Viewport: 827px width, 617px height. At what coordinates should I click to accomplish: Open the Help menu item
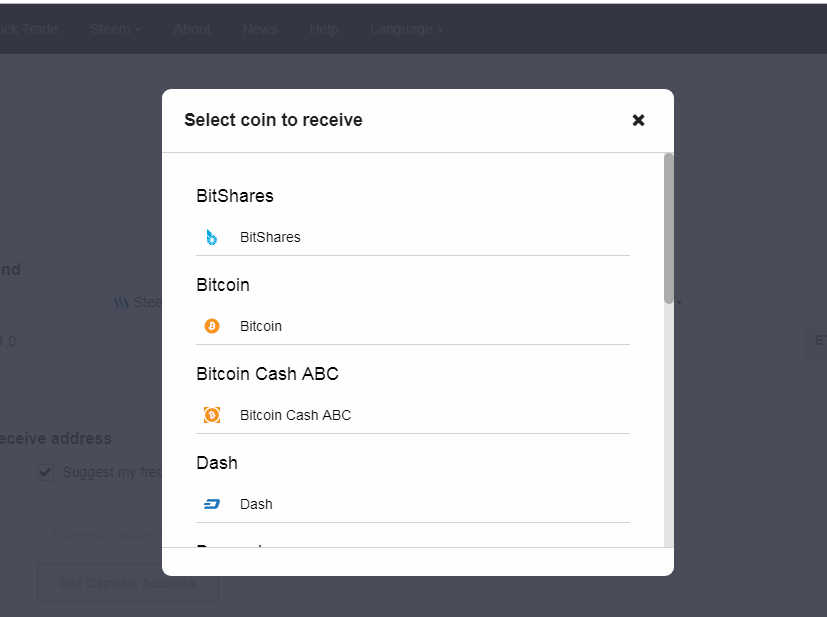(x=323, y=30)
